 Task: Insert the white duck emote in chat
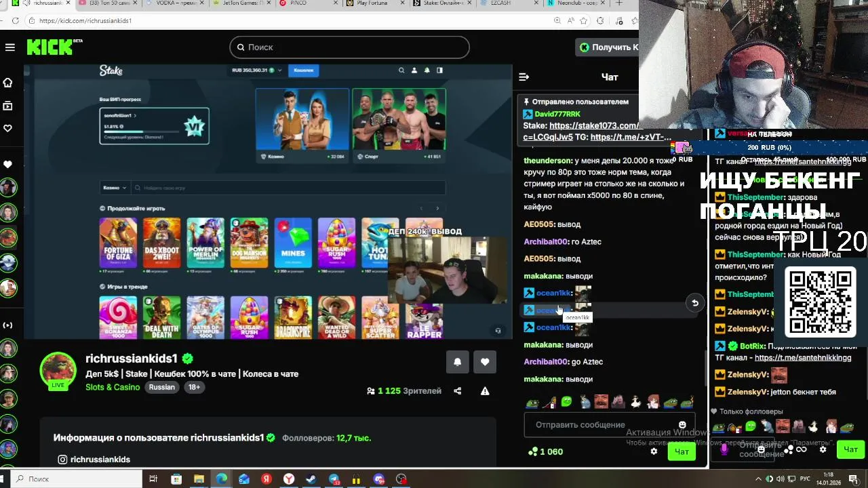pyautogui.click(x=636, y=402)
